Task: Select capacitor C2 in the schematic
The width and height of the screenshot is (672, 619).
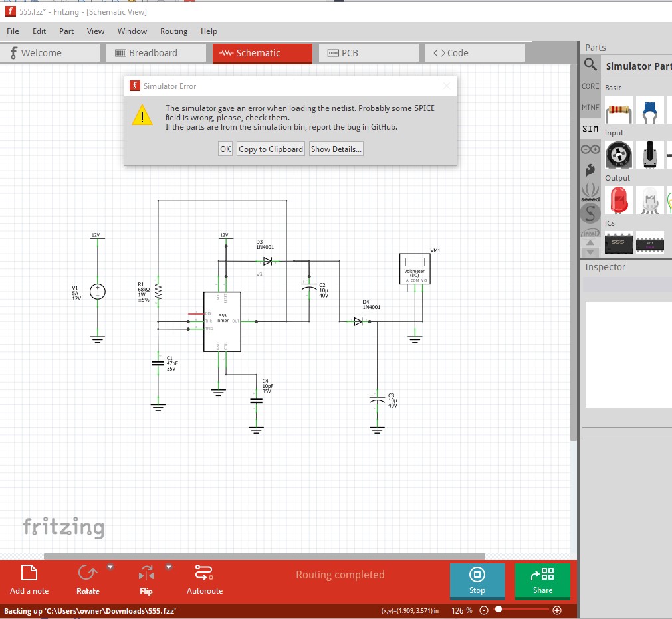Action: coord(309,286)
